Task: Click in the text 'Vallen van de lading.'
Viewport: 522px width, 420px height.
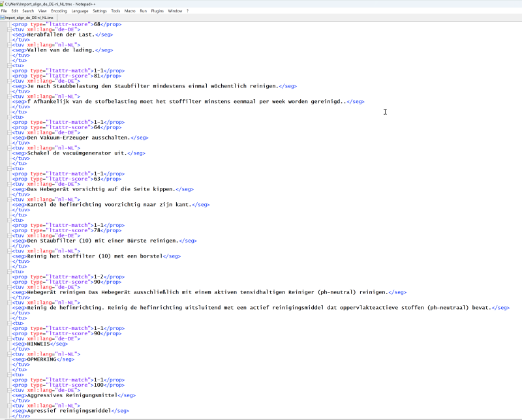Action: click(x=61, y=50)
